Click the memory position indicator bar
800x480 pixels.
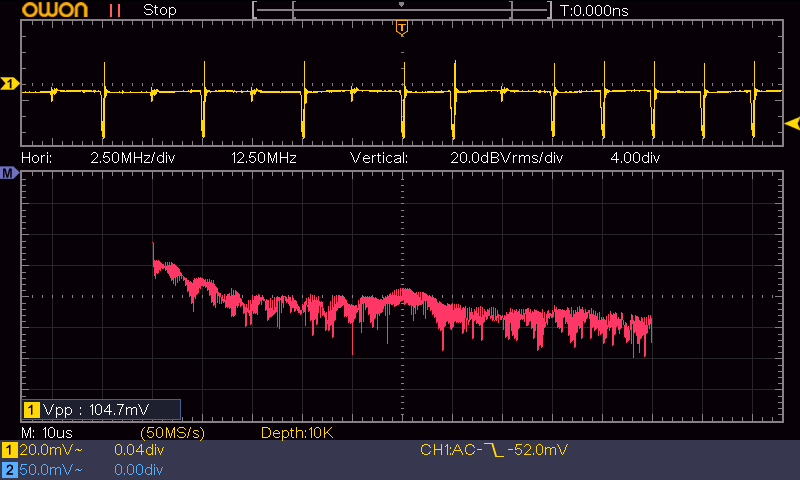click(x=402, y=10)
